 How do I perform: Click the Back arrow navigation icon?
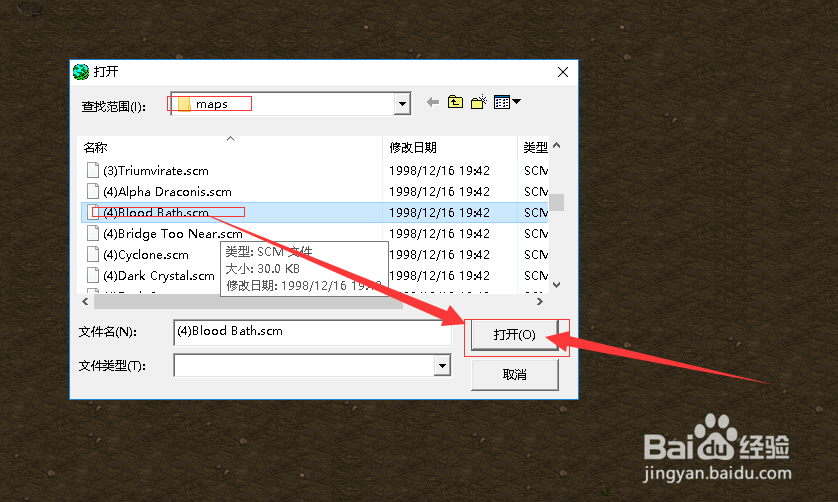pyautogui.click(x=433, y=102)
